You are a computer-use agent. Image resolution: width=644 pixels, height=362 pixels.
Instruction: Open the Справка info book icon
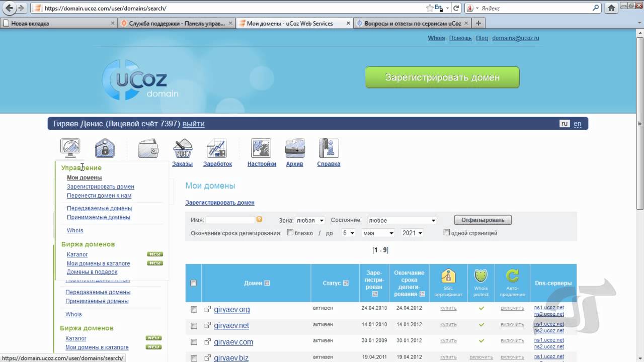(329, 148)
